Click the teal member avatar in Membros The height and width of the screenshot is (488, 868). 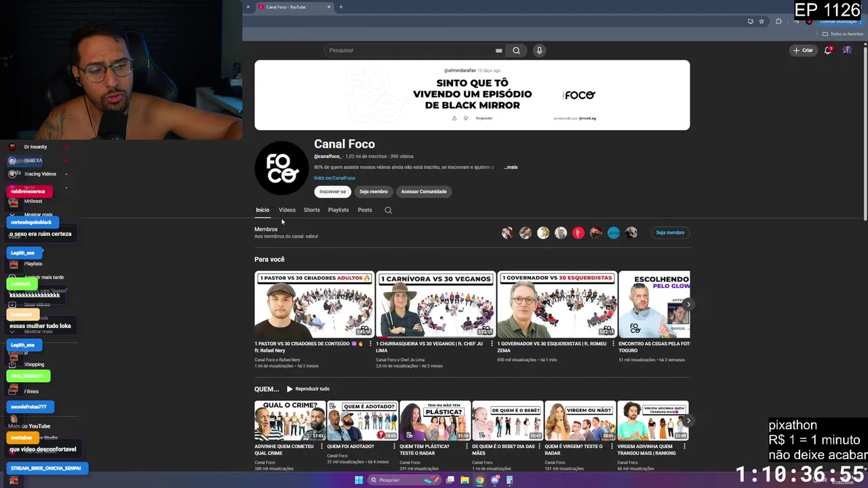614,232
